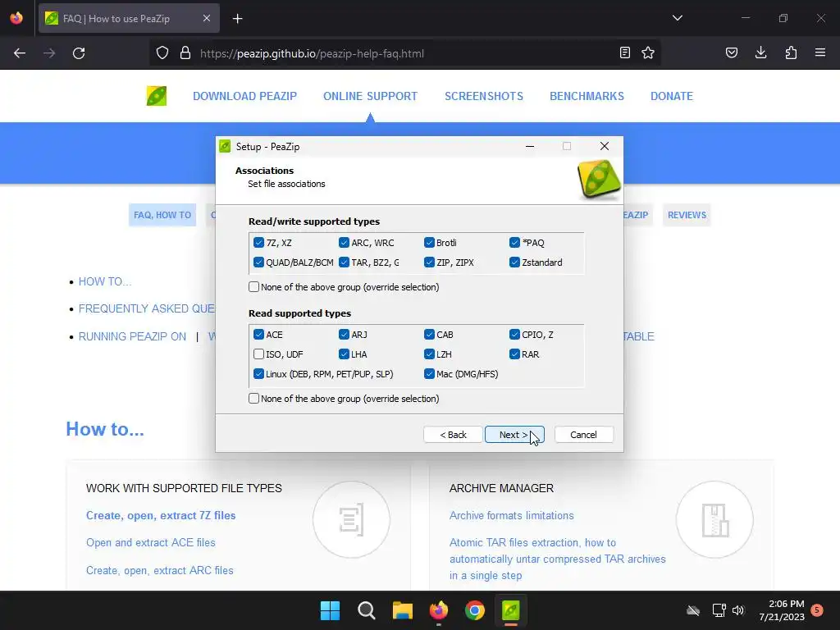Screen dimensions: 840x630
Task: Toggle the Zstandard checkbox
Action: [515, 262]
